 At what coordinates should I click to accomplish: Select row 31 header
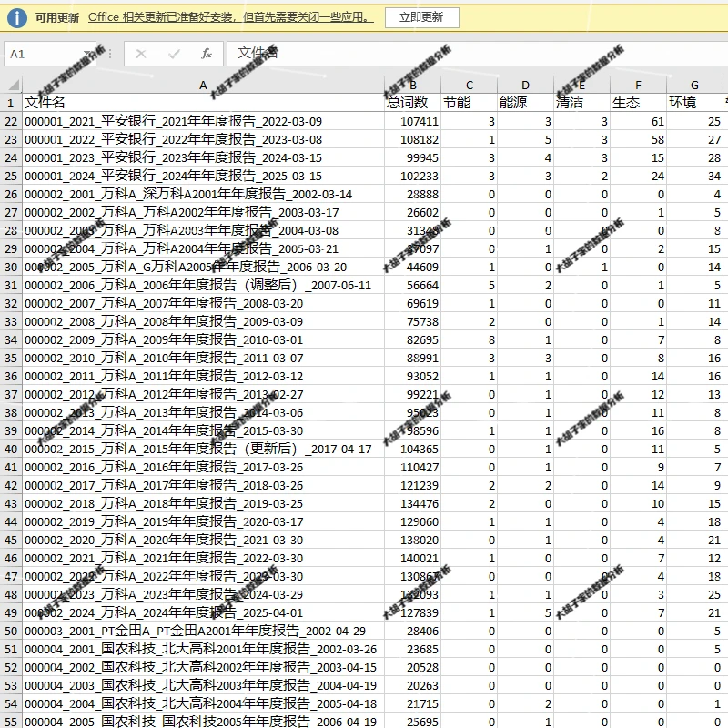[x=11, y=285]
